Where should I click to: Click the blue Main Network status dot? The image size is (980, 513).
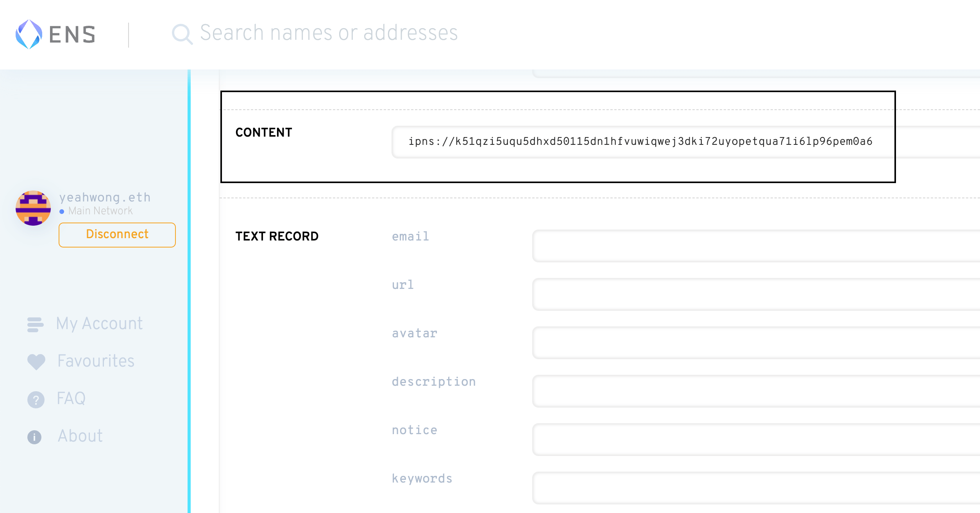[62, 212]
